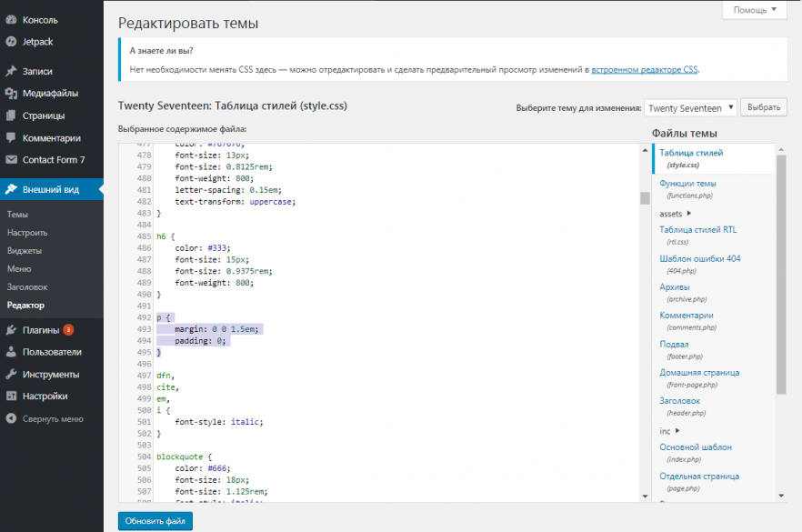Click the Страницы pages icon

11,115
